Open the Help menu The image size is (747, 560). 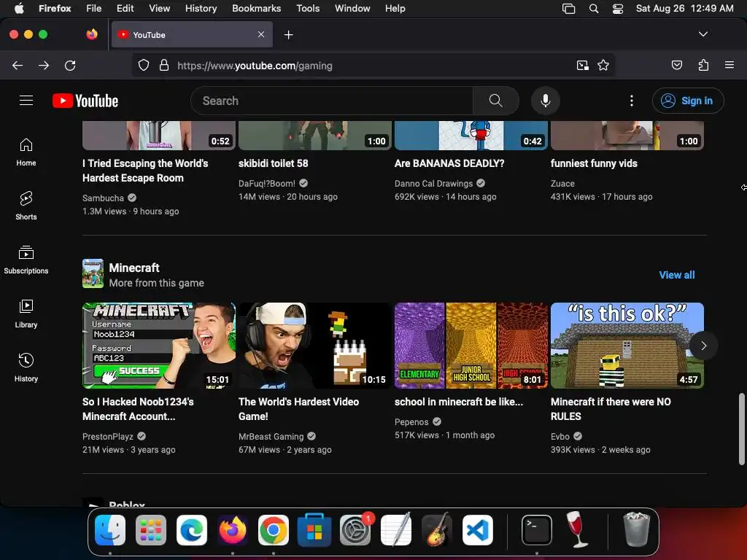395,9
